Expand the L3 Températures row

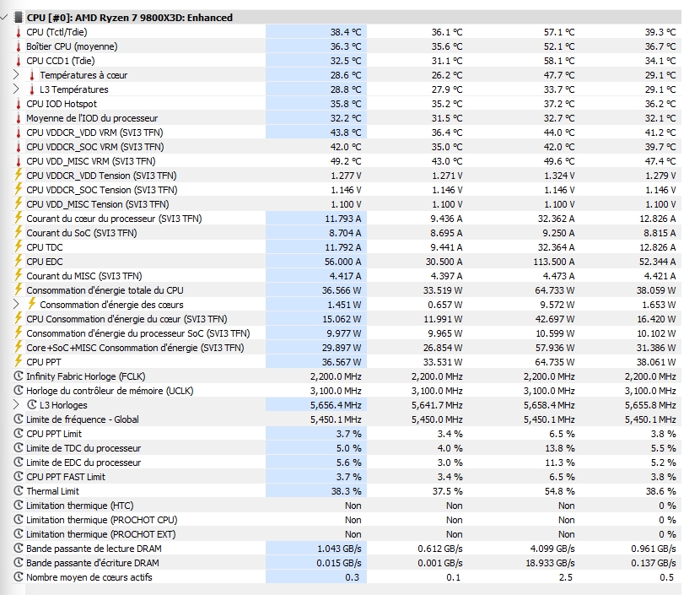[16, 89]
